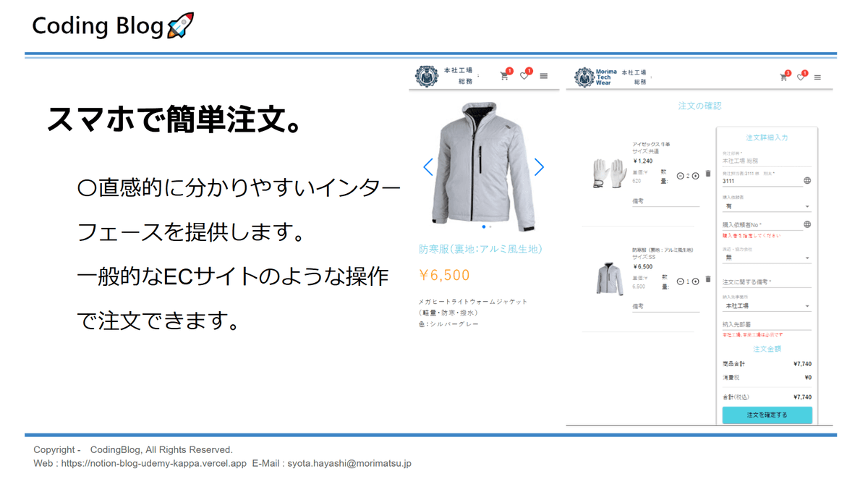Screen dimensions: 868x487
Task: Advance the carousel with the right arrow
Action: (x=539, y=167)
